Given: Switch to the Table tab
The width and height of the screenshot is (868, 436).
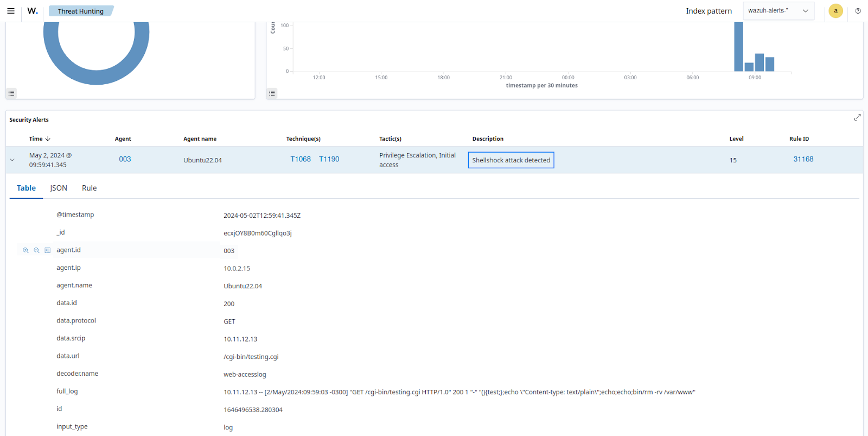Looking at the screenshot, I should pos(26,188).
